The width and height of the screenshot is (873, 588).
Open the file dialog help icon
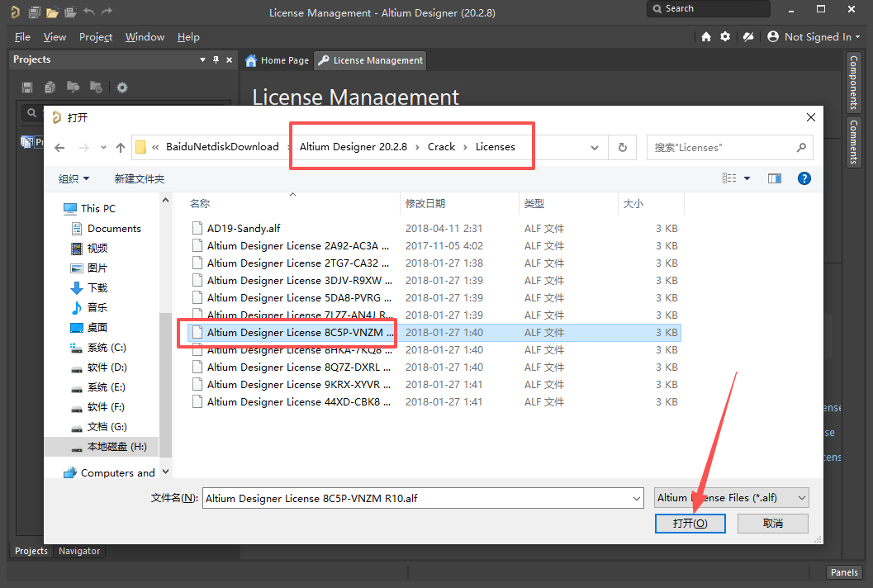click(804, 178)
